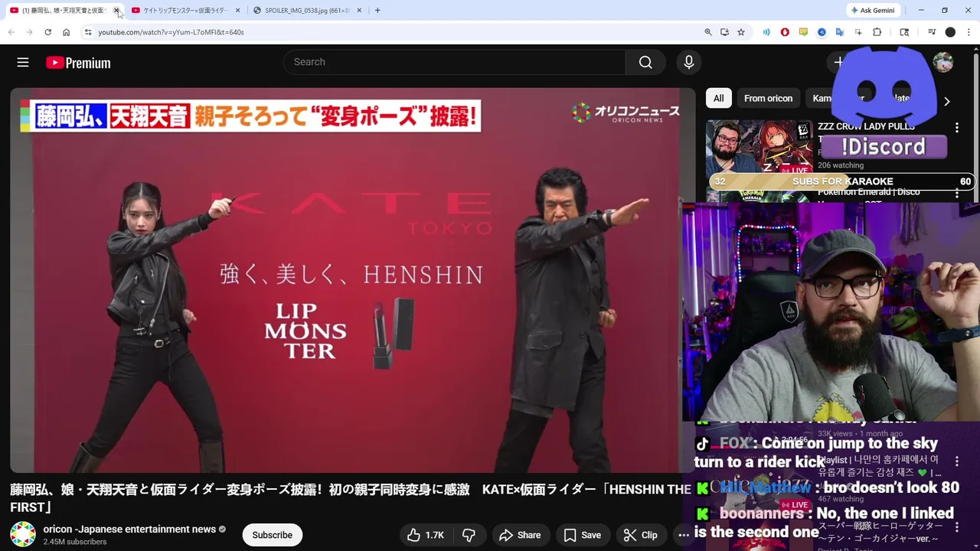Open the YouTube account avatar menu
Image resolution: width=980 pixels, height=551 pixels.
(943, 62)
